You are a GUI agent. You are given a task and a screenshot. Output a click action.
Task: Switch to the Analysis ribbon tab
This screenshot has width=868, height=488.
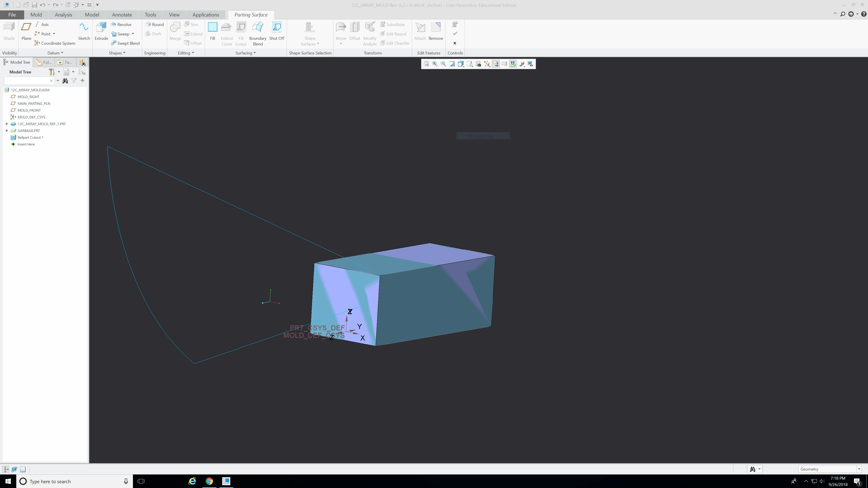tap(63, 15)
